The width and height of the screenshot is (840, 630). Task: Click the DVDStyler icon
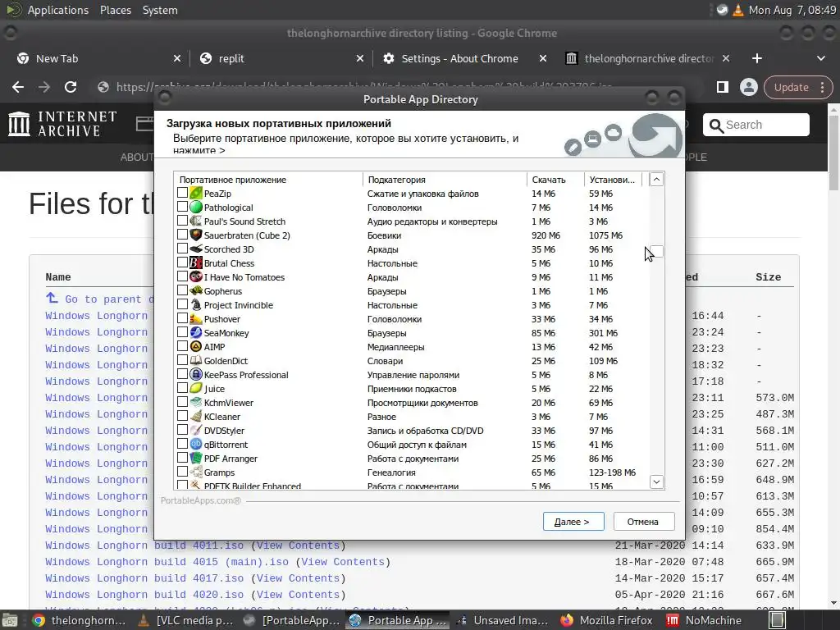tap(196, 430)
